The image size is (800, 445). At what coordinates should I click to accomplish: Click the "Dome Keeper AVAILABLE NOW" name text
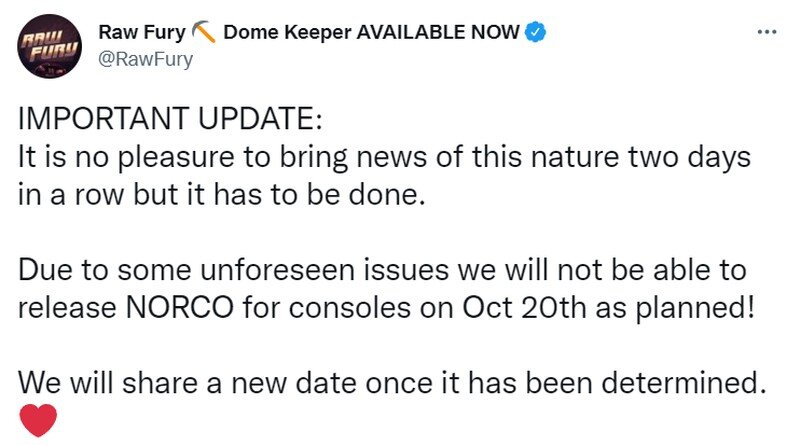click(371, 33)
